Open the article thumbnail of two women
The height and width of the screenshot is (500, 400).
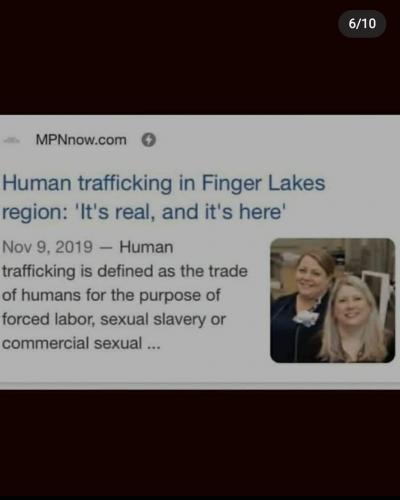coord(333,300)
